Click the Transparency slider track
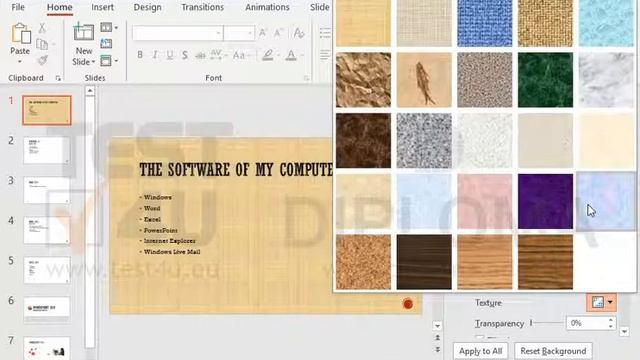The width and height of the screenshot is (640, 360). coord(547,323)
